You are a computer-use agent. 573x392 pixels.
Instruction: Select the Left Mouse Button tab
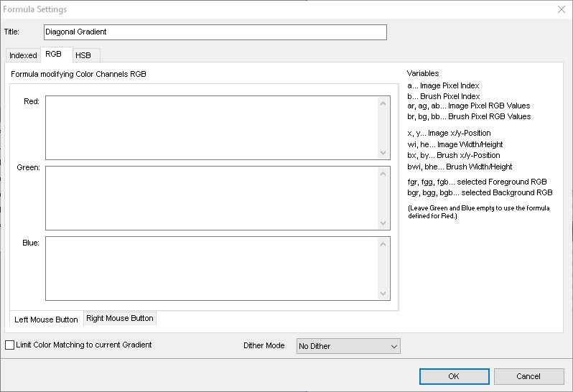pyautogui.click(x=47, y=319)
